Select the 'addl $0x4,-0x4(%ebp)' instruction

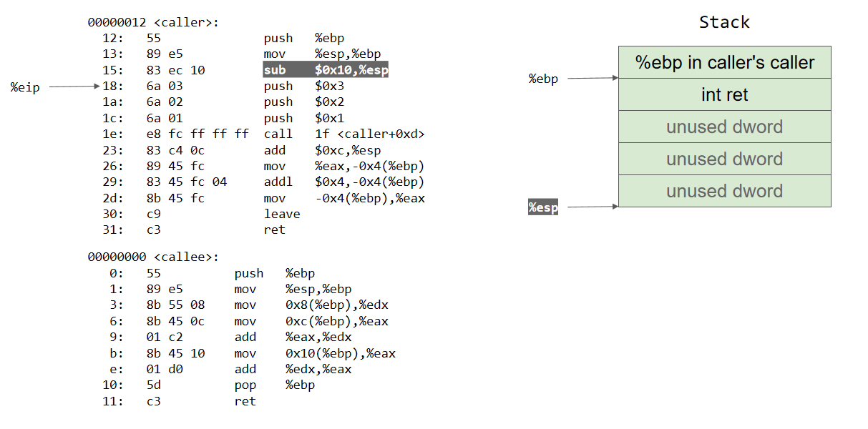point(344,182)
